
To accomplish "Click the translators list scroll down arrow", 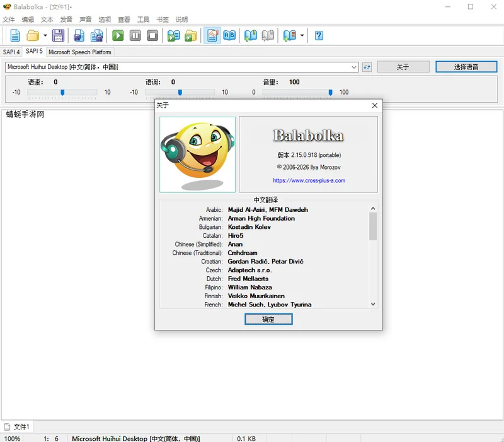I will click(373, 304).
